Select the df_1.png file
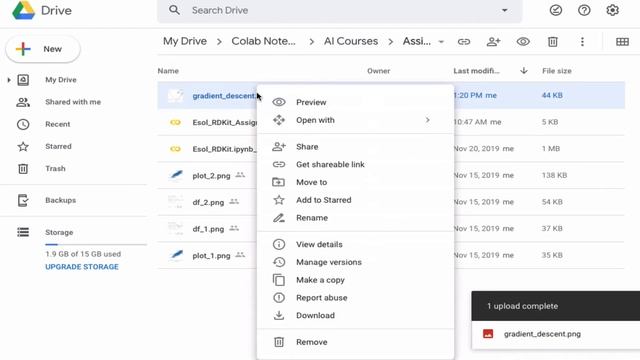Image resolution: width=640 pixels, height=360 pixels. pyautogui.click(x=208, y=229)
